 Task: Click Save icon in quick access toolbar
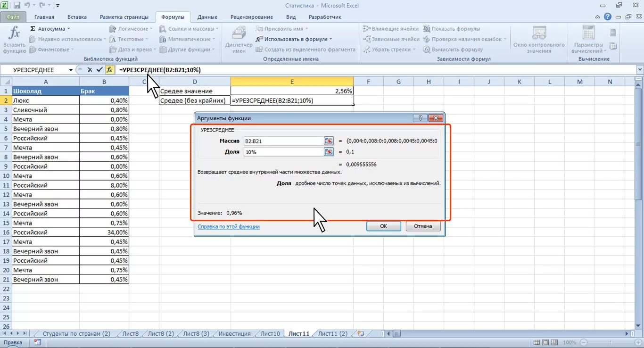[x=17, y=6]
